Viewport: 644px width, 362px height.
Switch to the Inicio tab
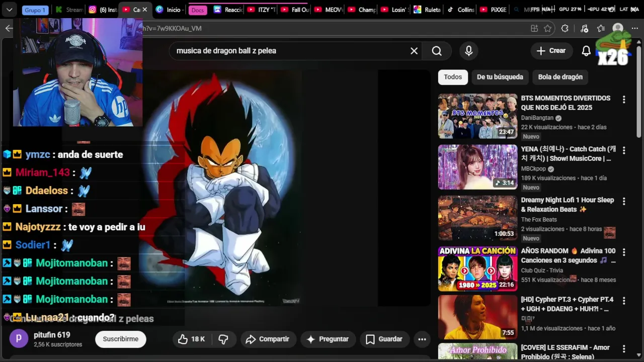(x=169, y=10)
